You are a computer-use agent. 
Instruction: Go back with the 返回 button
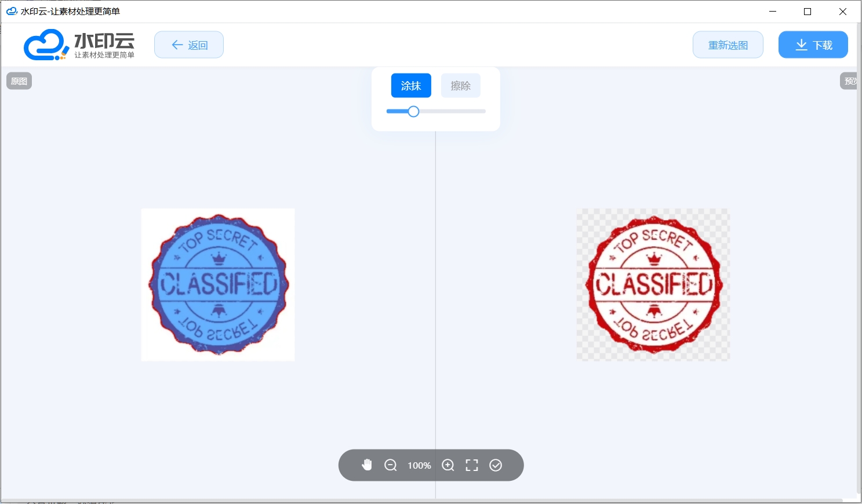pyautogui.click(x=189, y=45)
